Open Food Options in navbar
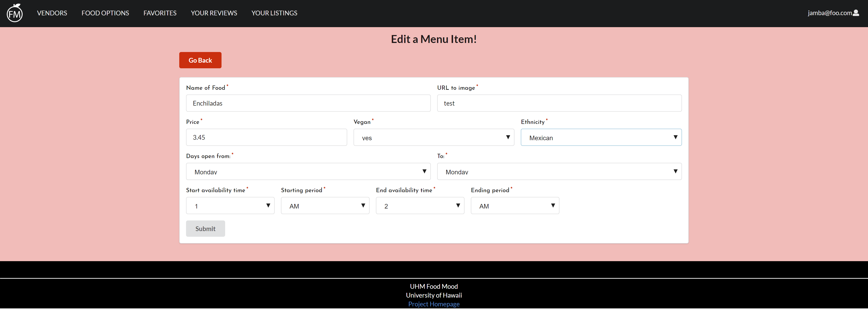This screenshot has height=310, width=868. 105,13
